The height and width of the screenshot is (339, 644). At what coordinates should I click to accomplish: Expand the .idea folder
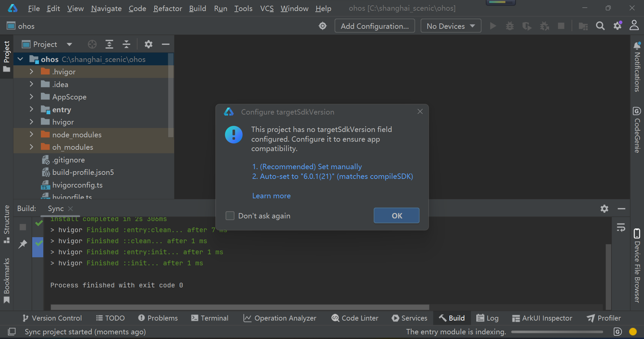[x=31, y=84]
